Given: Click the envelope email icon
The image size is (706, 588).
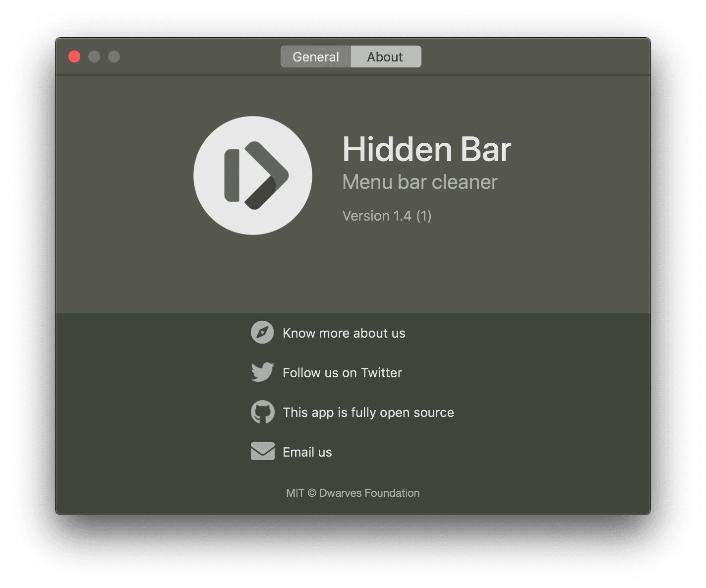Looking at the screenshot, I should coord(262,451).
